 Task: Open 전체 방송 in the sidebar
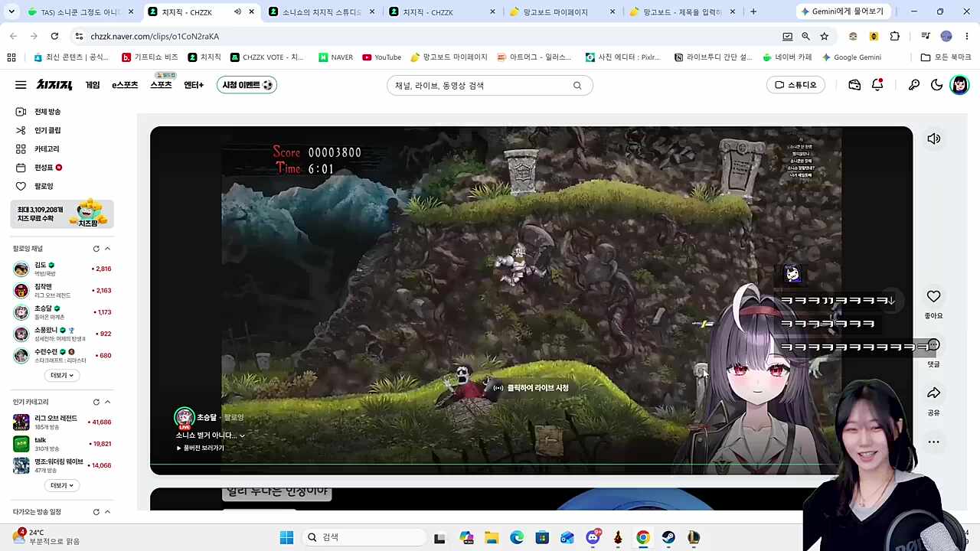click(x=47, y=112)
